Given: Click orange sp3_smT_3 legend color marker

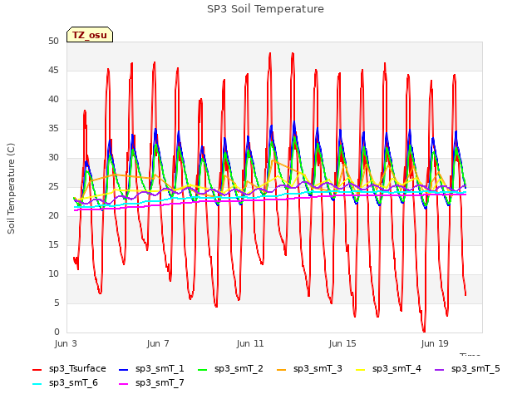Looking at the screenshot, I should (282, 369).
